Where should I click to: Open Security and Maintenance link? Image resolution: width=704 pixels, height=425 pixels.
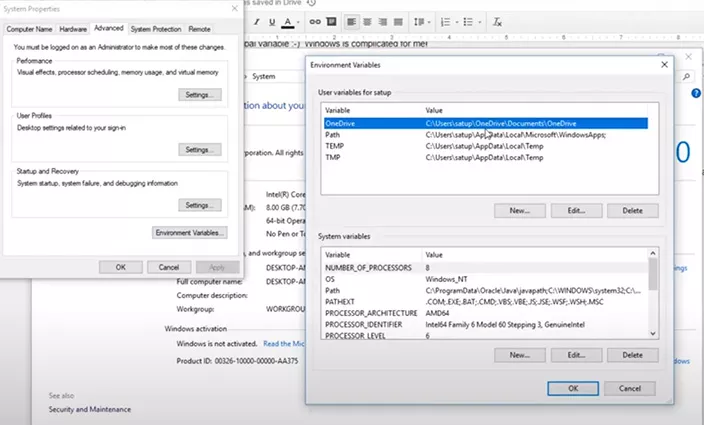[x=90, y=409]
